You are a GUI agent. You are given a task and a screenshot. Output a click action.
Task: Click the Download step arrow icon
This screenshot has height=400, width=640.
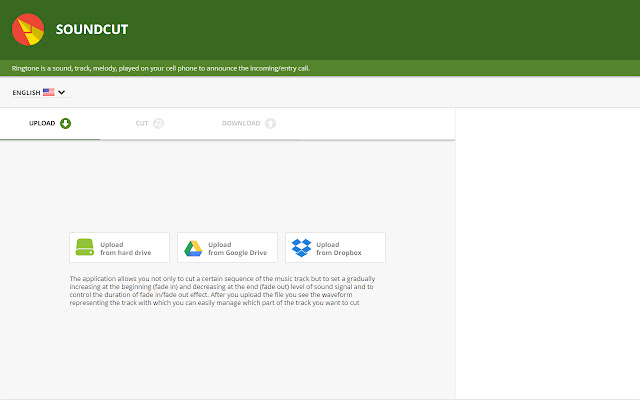click(270, 123)
